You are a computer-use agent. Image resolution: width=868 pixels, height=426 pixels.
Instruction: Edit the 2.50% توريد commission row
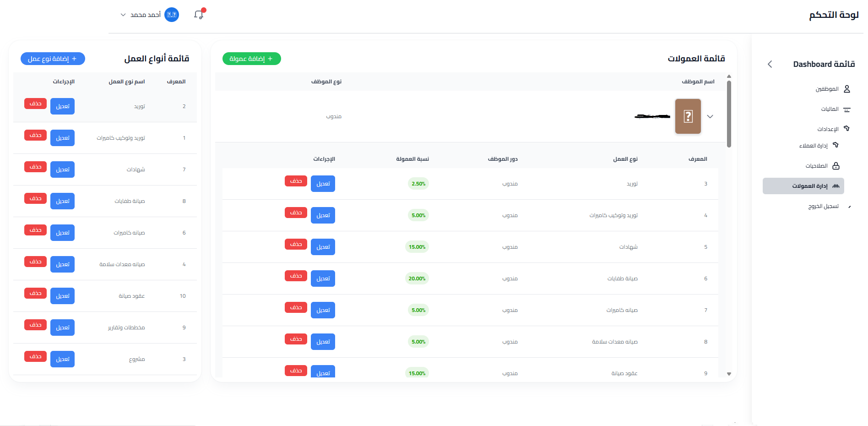323,184
